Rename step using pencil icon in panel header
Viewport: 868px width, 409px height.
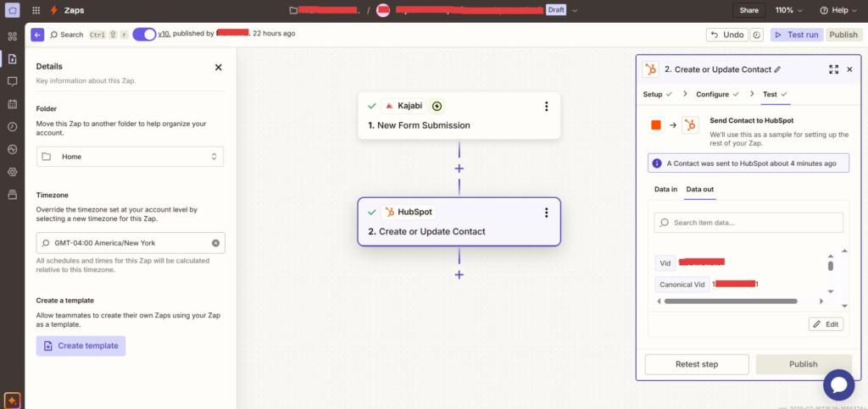(x=778, y=69)
